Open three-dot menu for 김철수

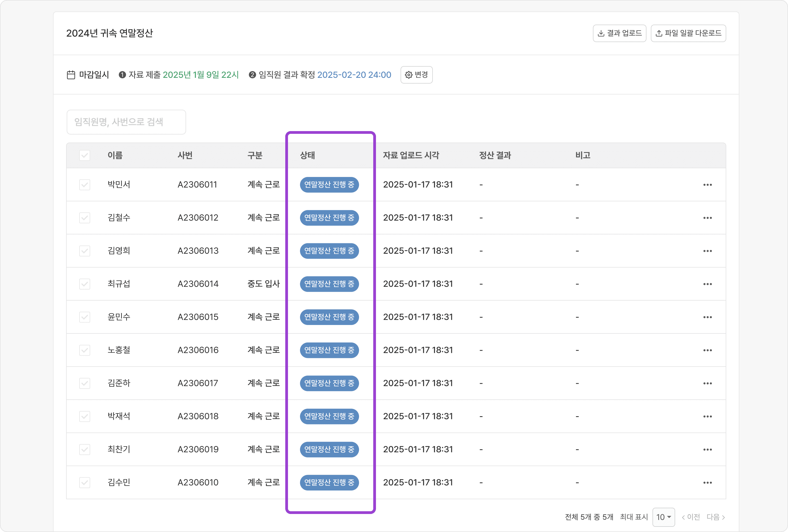pos(707,218)
